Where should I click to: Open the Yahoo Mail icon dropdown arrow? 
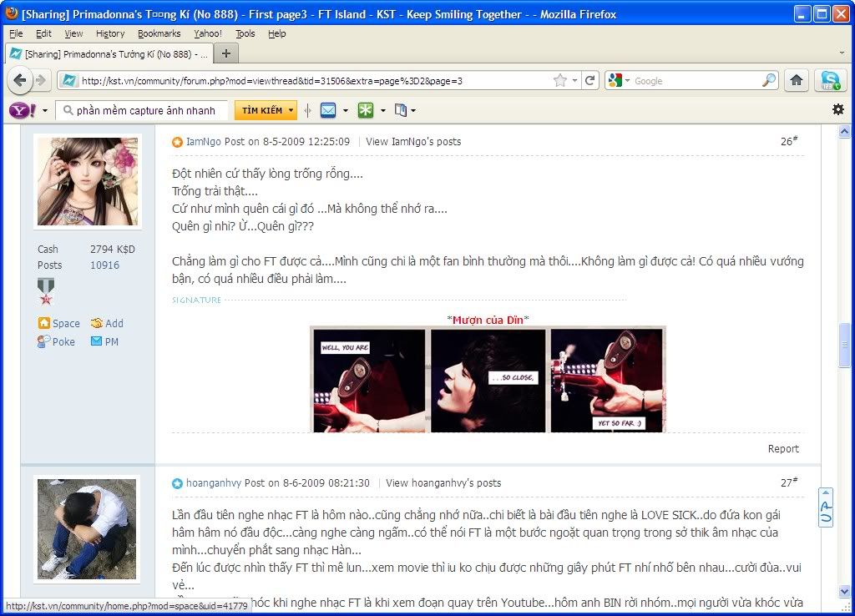(346, 111)
